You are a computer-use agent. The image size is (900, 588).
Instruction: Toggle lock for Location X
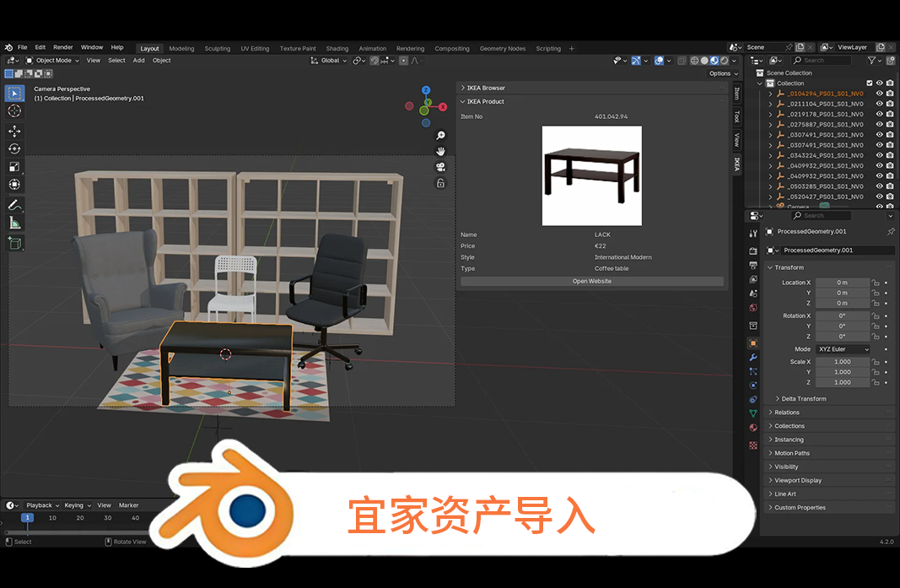click(876, 283)
